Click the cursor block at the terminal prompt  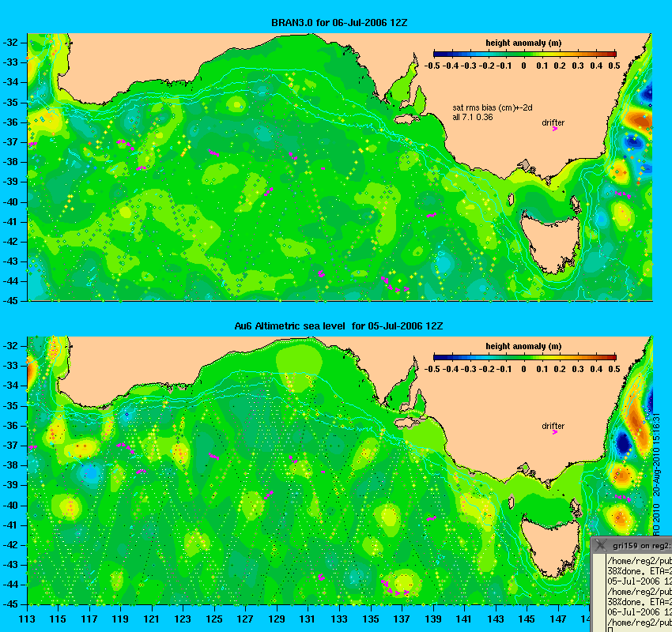[610, 630]
